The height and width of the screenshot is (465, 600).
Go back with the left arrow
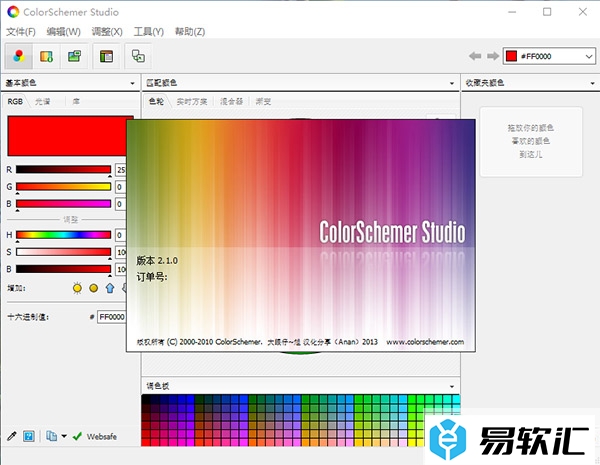pos(475,56)
